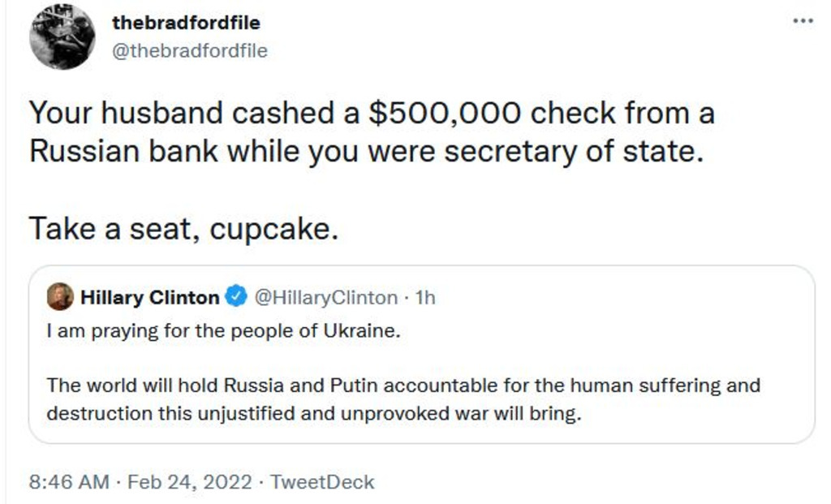Viewport: 831px width, 504px height.
Task: Click the "$500,000" amount in the tweet
Action: (x=446, y=113)
